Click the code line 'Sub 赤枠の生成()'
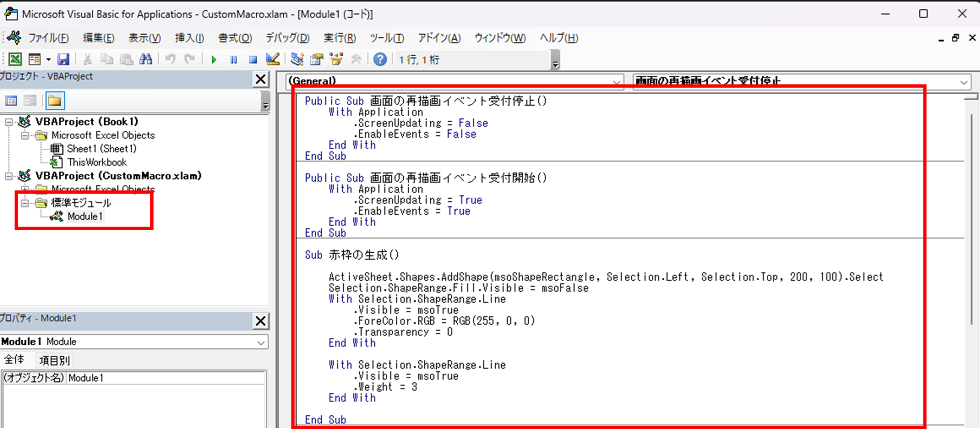980x429 pixels. point(352,255)
